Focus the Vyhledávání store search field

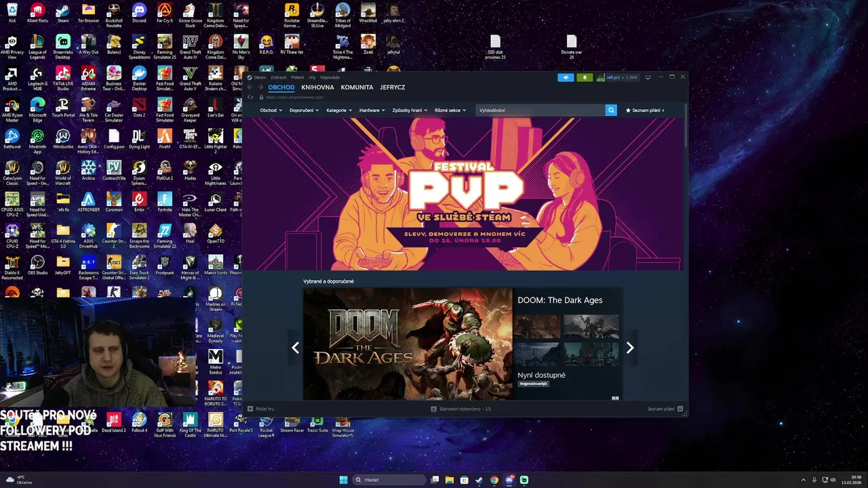[x=540, y=110]
